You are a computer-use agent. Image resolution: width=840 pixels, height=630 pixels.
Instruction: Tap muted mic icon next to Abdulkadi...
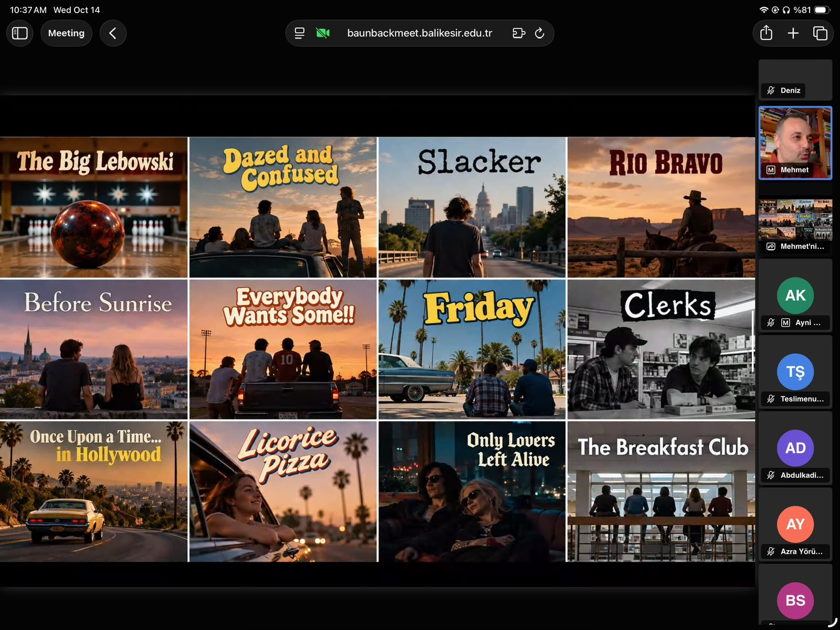[x=771, y=475]
